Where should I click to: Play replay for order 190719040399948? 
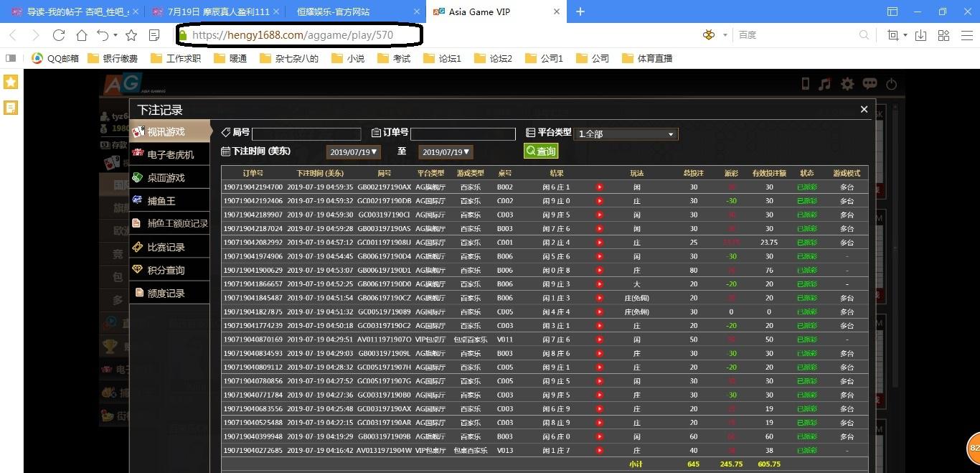(x=600, y=436)
